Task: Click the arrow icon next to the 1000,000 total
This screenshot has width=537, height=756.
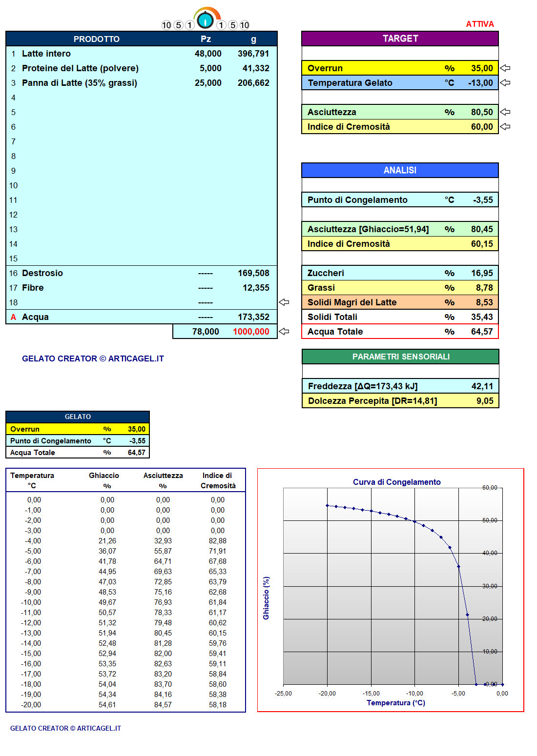Action: click(284, 332)
